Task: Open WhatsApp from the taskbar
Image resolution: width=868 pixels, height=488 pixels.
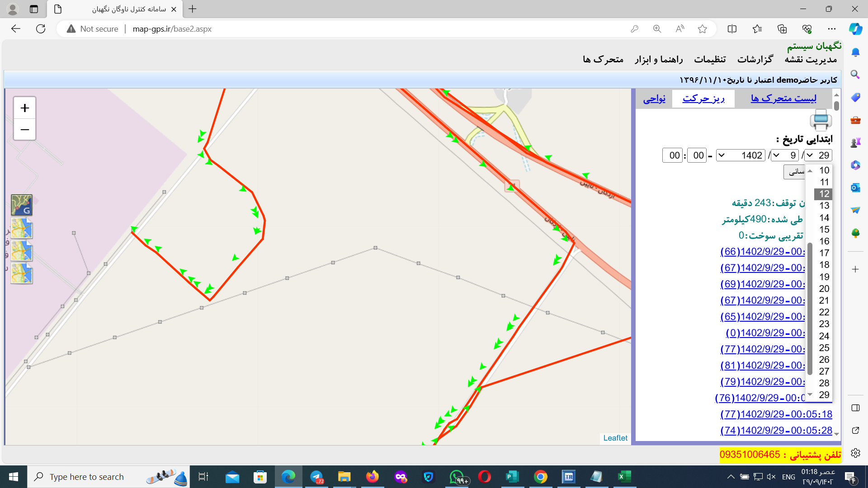Action: pos(457,477)
